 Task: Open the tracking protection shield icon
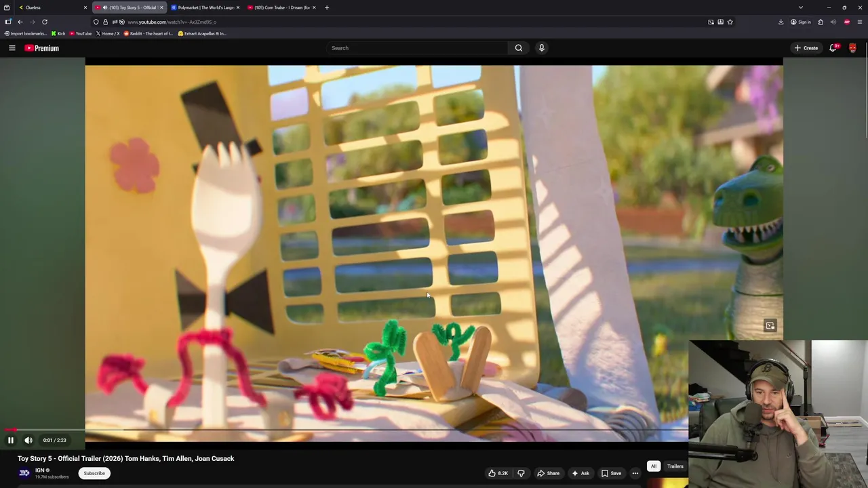click(96, 22)
